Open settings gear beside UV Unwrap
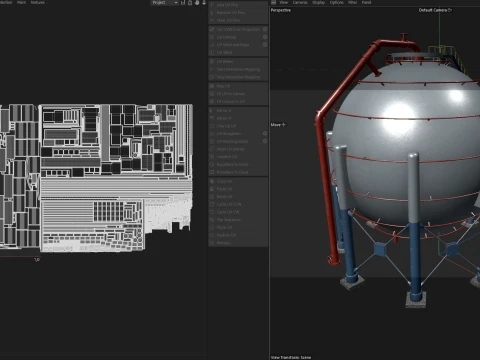Image resolution: width=480 pixels, height=360 pixels. coord(265,37)
